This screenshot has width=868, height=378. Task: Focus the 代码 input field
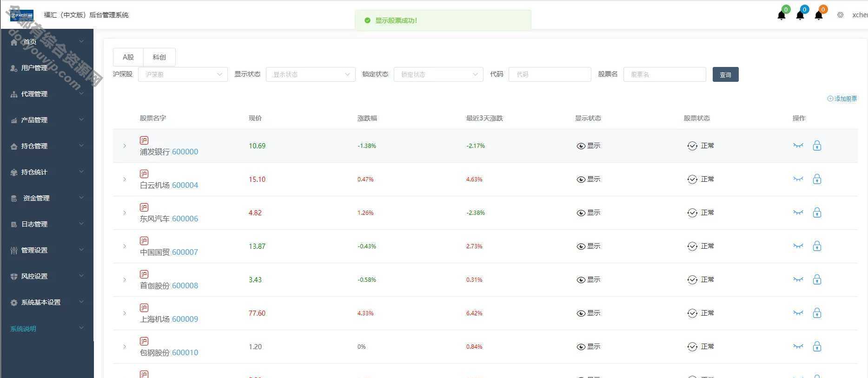[x=550, y=74]
